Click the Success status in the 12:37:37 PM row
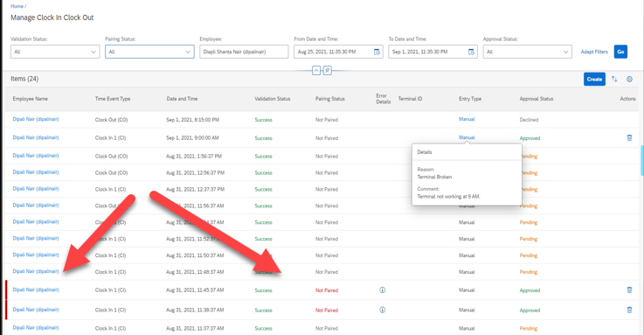 pyautogui.click(x=263, y=189)
